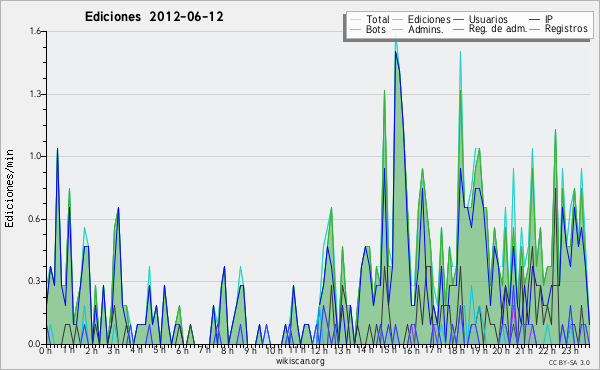Viewport: 600px width, 370px height.
Task: Click the 'Ediciones/min' y-axis label
Action: coord(9,188)
